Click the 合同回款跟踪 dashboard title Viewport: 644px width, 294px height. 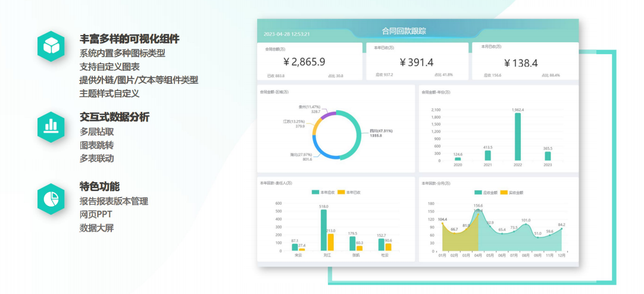[404, 31]
